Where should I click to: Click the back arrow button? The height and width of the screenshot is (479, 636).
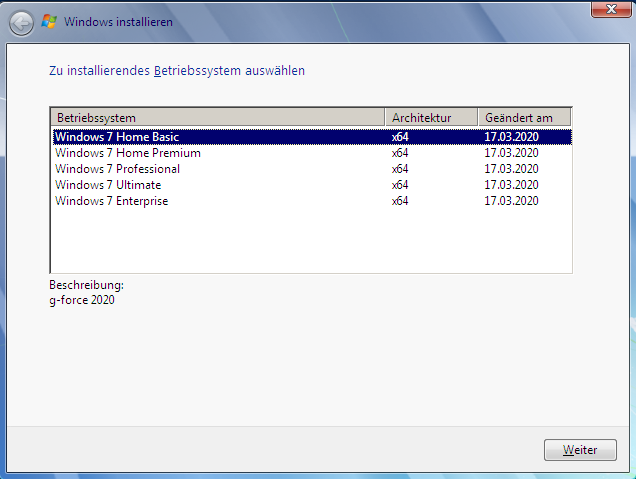21,24
